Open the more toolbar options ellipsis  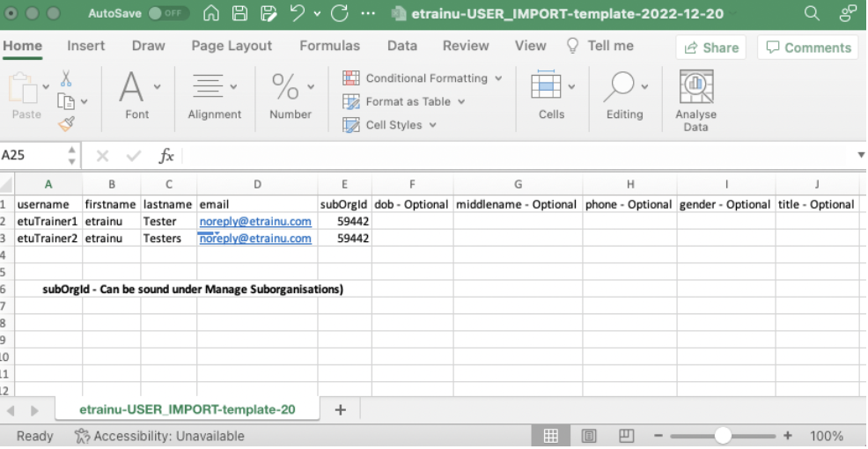pos(368,13)
